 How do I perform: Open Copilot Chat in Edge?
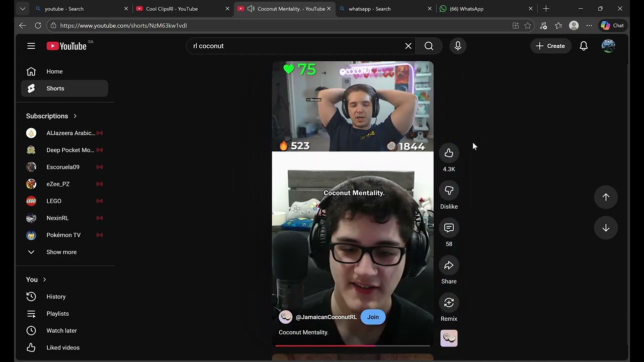[612, 25]
